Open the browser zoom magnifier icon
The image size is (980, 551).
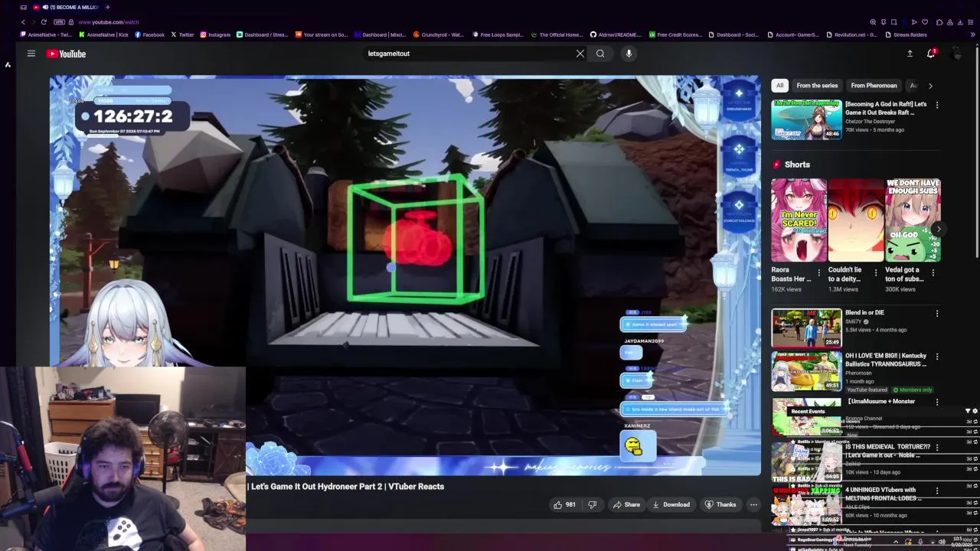(873, 22)
